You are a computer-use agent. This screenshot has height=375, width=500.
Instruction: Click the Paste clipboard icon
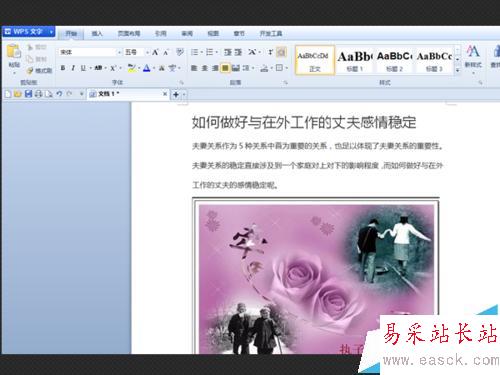[x=14, y=52]
